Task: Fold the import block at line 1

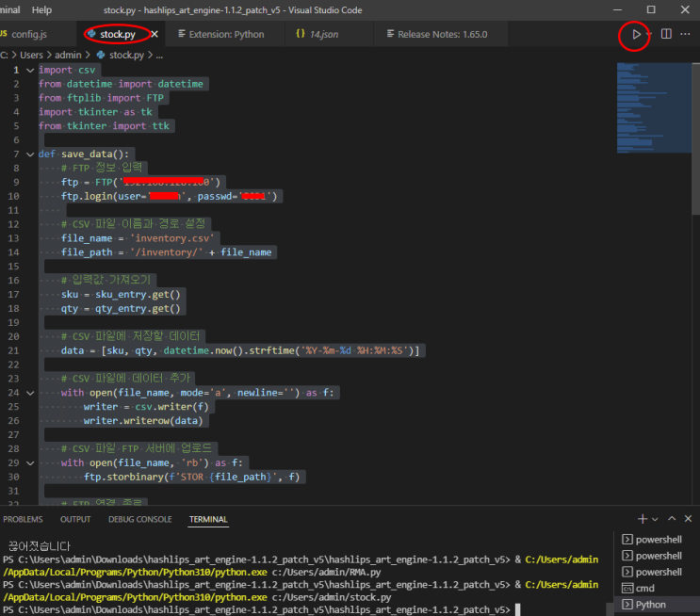Action: [x=30, y=70]
